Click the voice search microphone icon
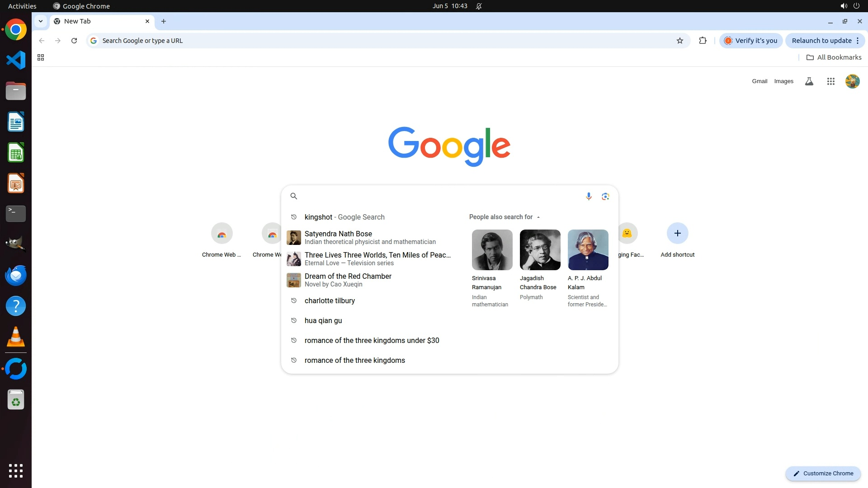The image size is (868, 488). click(589, 196)
